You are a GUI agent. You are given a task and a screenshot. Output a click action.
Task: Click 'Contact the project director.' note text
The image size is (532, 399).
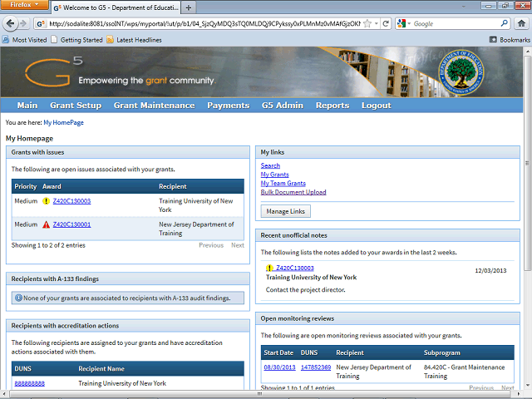click(305, 290)
